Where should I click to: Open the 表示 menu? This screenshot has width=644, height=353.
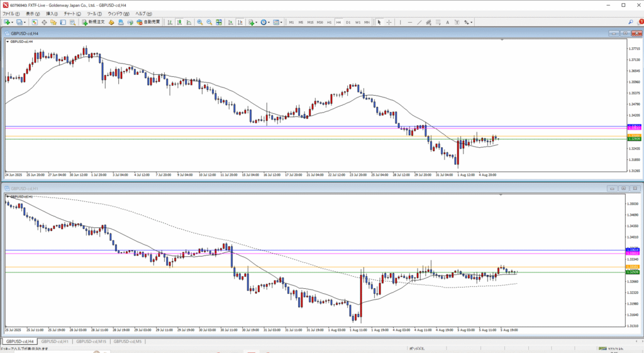pos(33,14)
